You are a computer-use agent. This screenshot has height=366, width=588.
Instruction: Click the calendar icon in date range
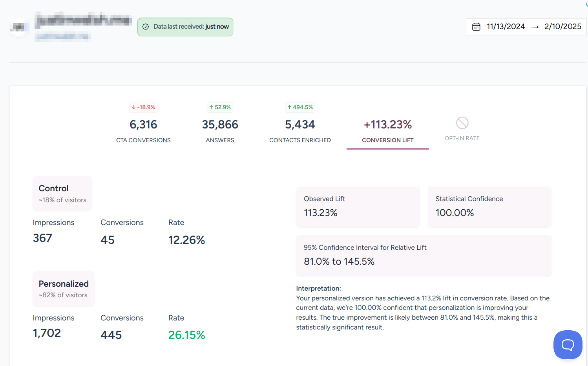tap(476, 27)
